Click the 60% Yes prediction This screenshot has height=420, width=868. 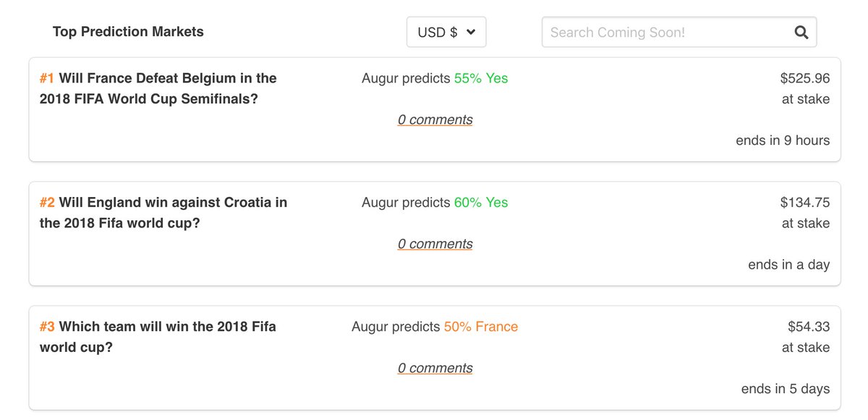coord(481,203)
